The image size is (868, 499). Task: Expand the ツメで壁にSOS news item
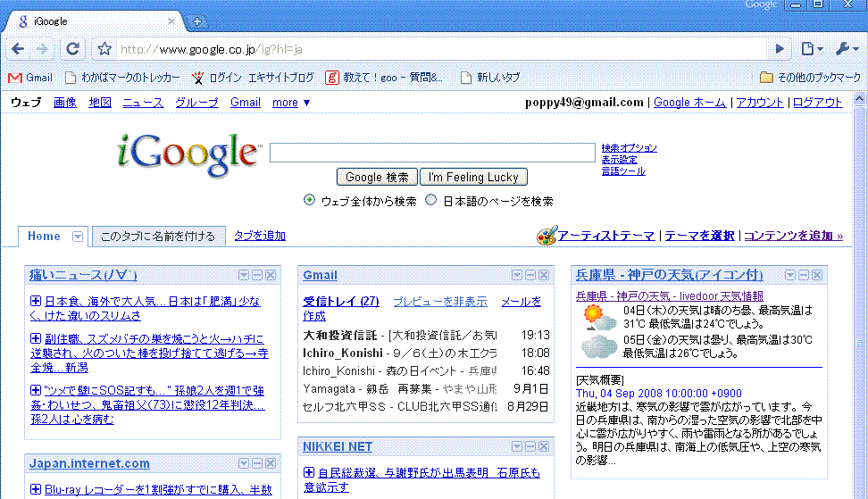tap(36, 390)
